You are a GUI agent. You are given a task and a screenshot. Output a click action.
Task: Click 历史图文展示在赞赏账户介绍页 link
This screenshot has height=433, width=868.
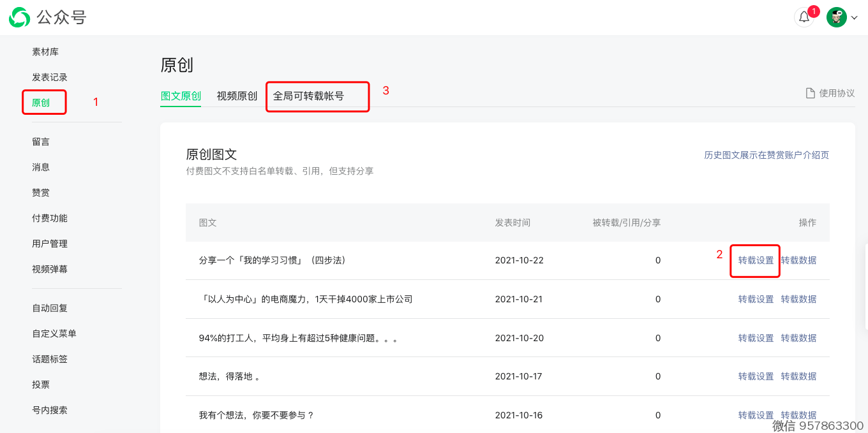[x=767, y=155]
